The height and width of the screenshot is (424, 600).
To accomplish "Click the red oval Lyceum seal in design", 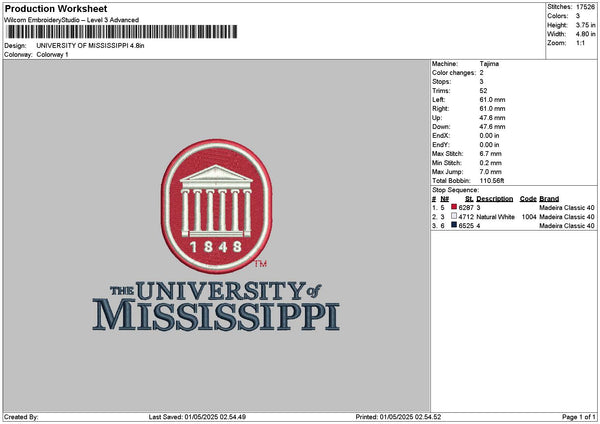I will click(x=217, y=206).
